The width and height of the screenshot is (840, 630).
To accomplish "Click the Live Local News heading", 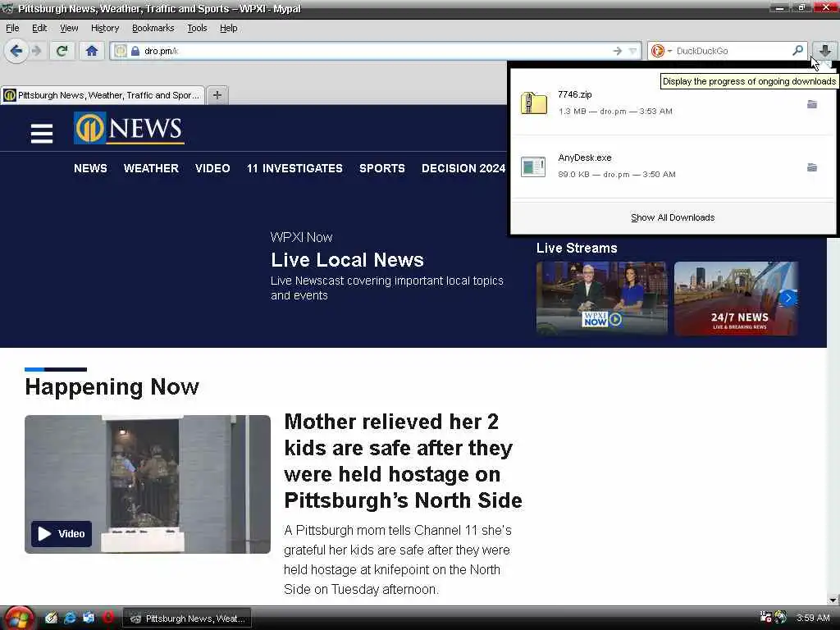I will coord(347,260).
